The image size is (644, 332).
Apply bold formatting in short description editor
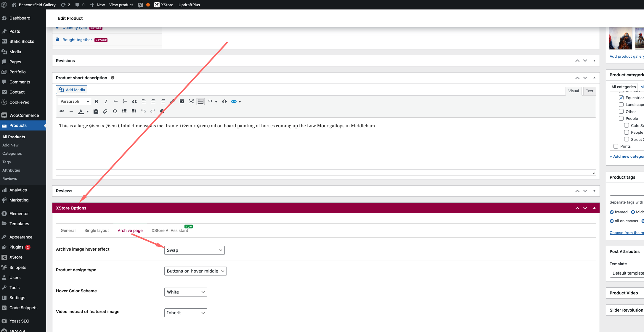coord(97,101)
